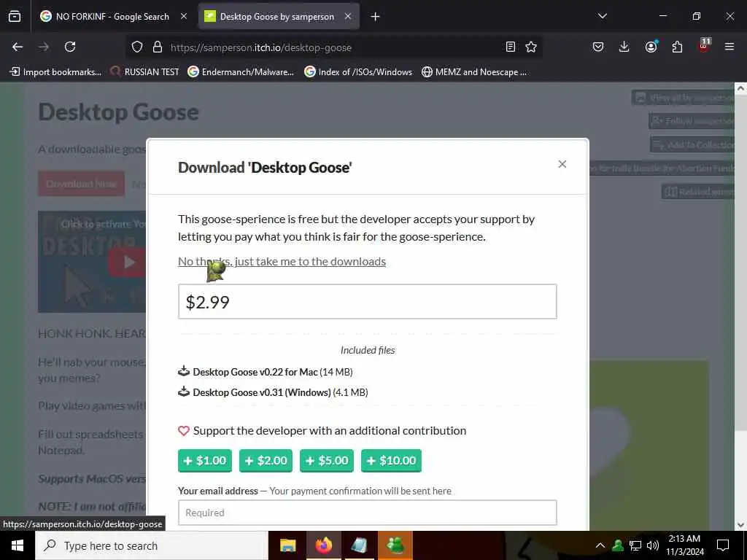Open the tracking protection shield icon

pyautogui.click(x=137, y=47)
